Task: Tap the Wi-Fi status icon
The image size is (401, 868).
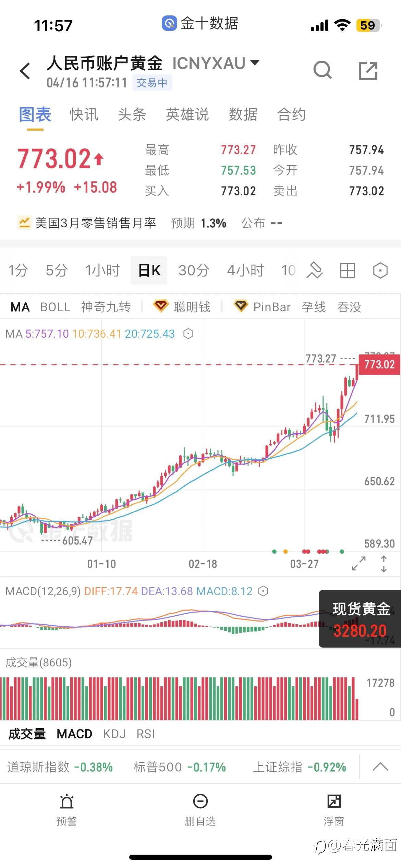Action: point(342,25)
